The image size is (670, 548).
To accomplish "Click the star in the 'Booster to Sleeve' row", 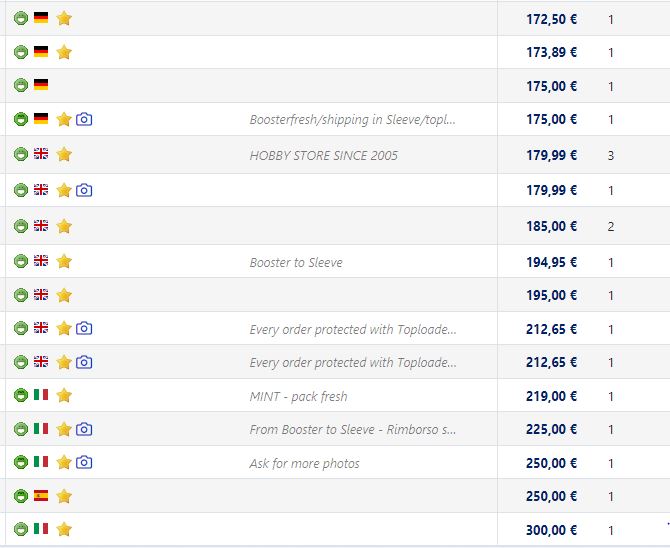I will [x=64, y=261].
